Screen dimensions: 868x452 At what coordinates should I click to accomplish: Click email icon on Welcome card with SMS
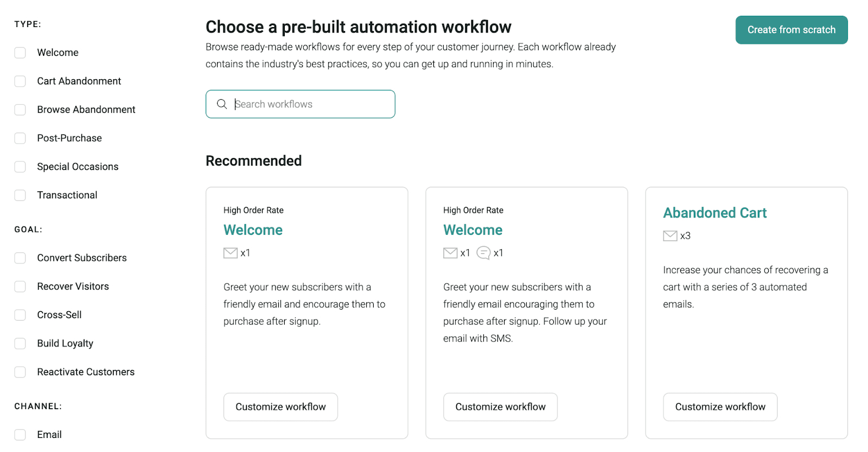pos(450,253)
